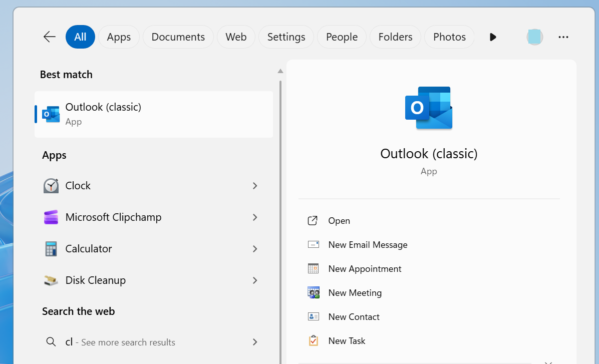599x364 pixels.
Task: Expand the Calculator result chevron
Action: pos(255,248)
